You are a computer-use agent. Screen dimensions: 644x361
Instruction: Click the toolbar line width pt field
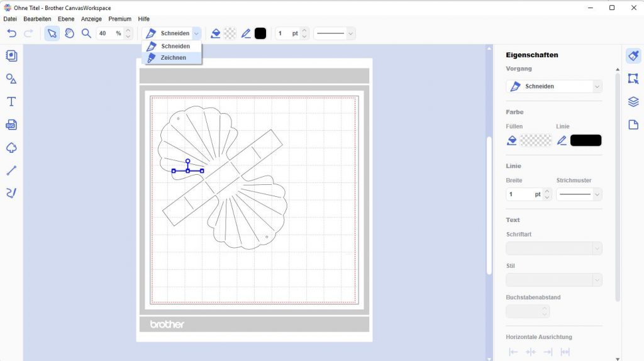tap(287, 33)
